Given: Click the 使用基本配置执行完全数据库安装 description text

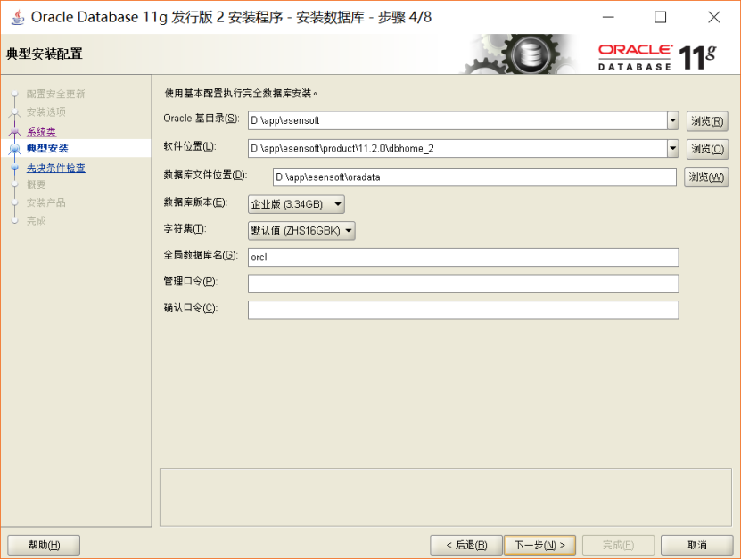Looking at the screenshot, I should coord(241,93).
